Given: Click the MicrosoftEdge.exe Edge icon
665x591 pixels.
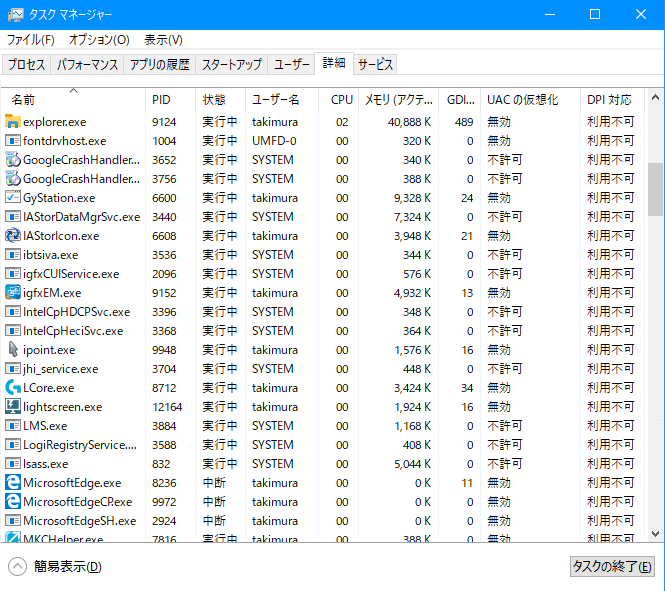Looking at the screenshot, I should 13,482.
